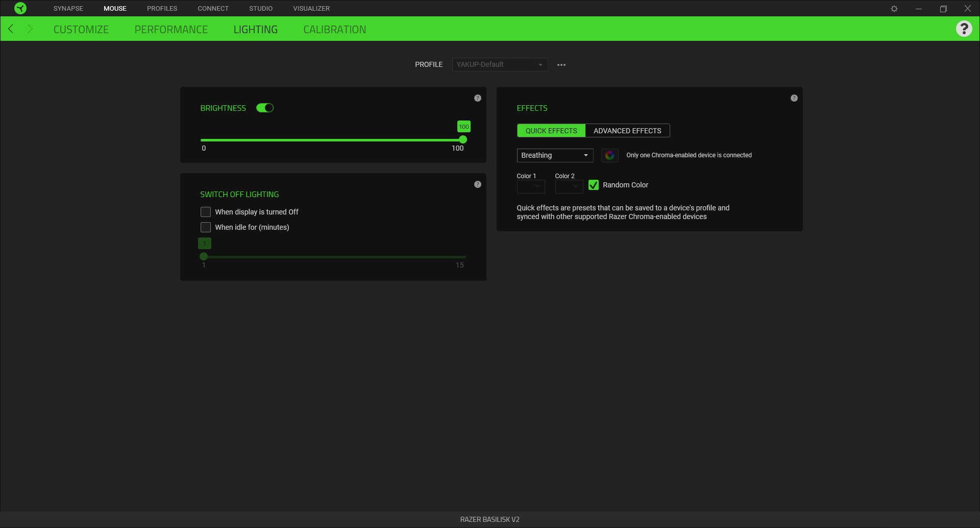Open the Breathing effect dropdown
Image resolution: width=980 pixels, height=528 pixels.
point(555,155)
